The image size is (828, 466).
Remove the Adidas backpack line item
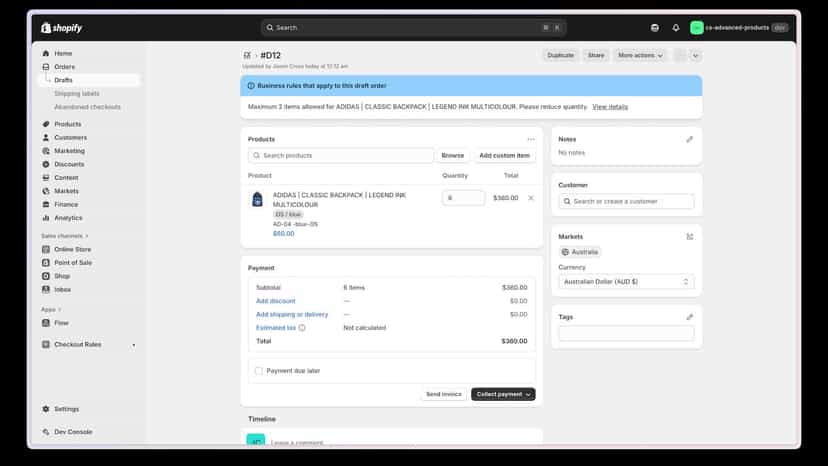pos(531,198)
